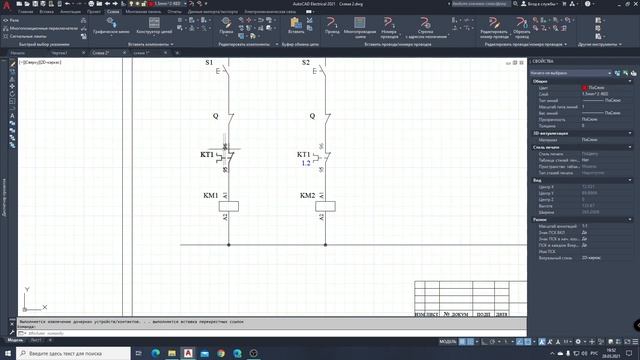This screenshot has width=640, height=360.
Task: Open Microsoft Edge from the taskbar
Action: click(156, 353)
